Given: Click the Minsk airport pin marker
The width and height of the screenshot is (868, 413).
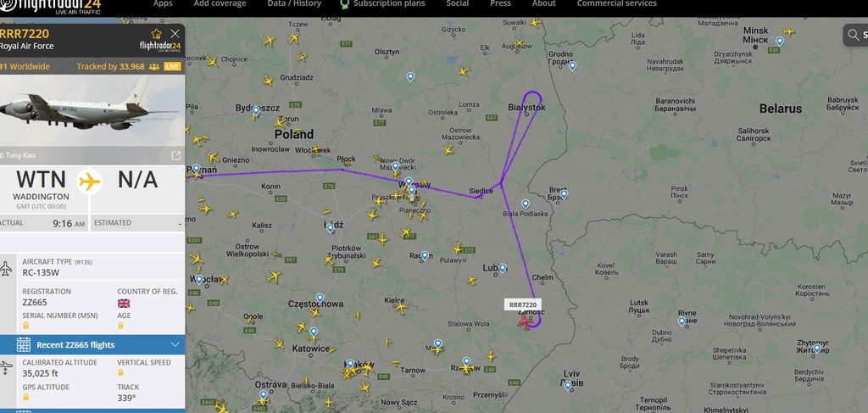Looking at the screenshot, I should click(x=780, y=41).
